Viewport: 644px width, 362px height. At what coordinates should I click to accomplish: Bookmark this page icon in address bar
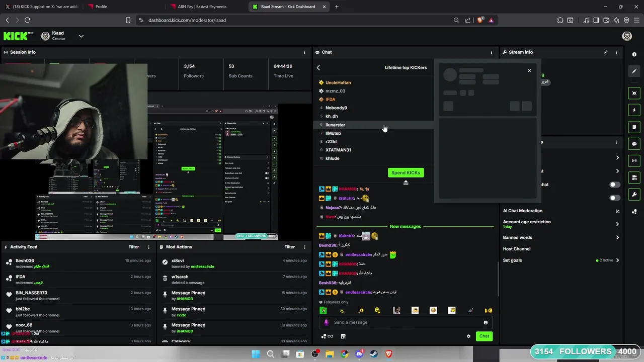128,20
